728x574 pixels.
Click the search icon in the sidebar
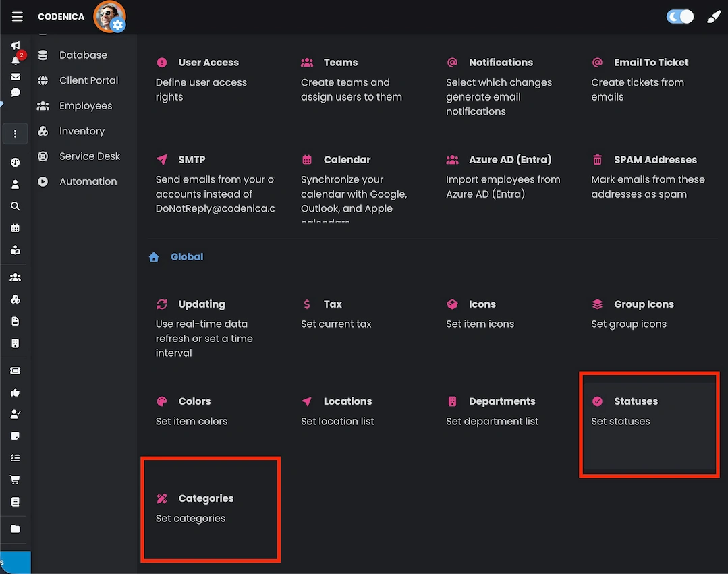point(15,206)
